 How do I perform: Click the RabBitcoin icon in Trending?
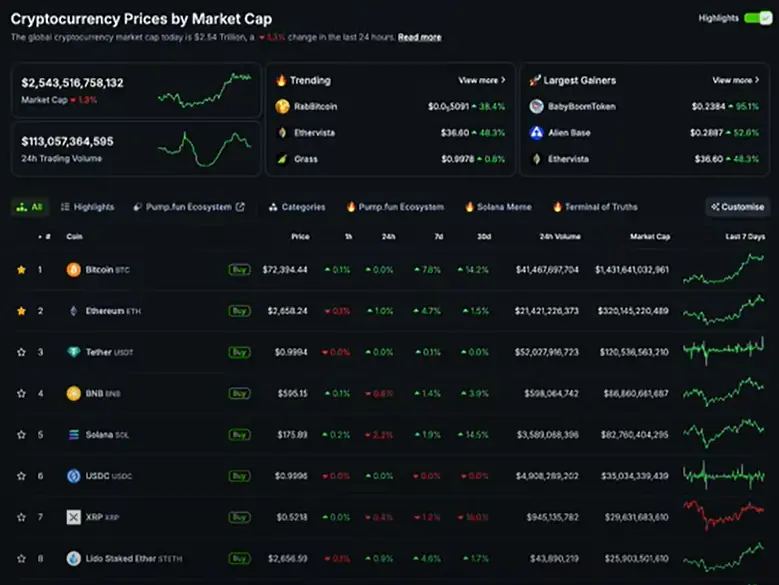click(x=282, y=106)
